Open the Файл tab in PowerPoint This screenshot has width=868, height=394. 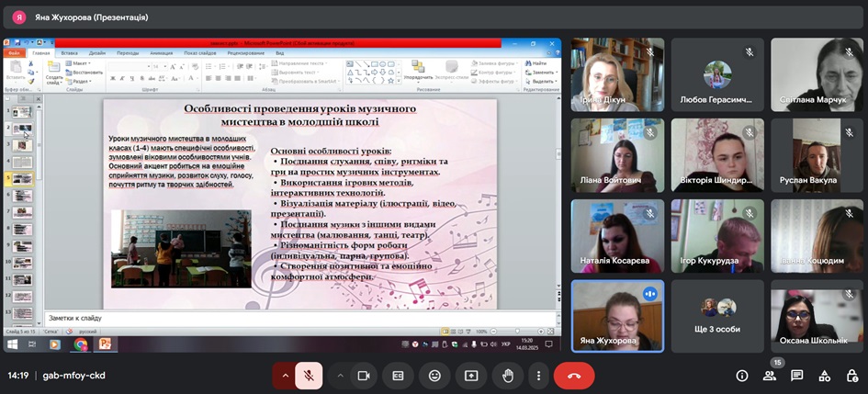14,53
